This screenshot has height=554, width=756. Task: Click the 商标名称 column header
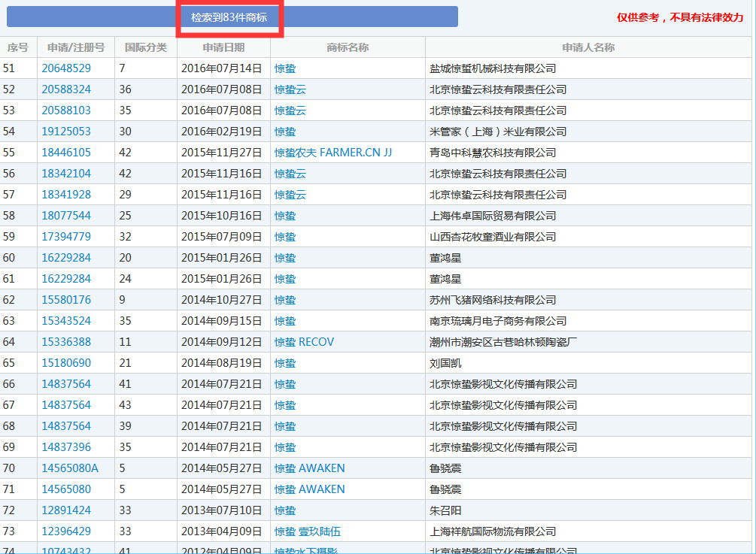pos(348,47)
